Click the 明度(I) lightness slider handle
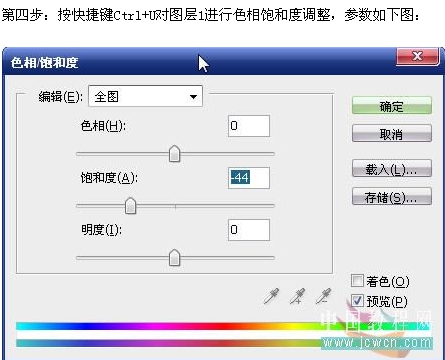 coord(174,258)
